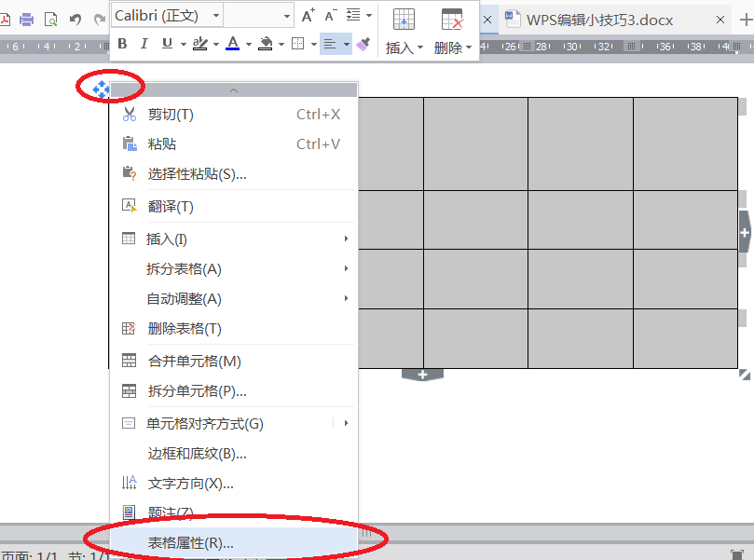This screenshot has width=754, height=560.
Task: Expand shading color dropdown arrow
Action: click(281, 44)
